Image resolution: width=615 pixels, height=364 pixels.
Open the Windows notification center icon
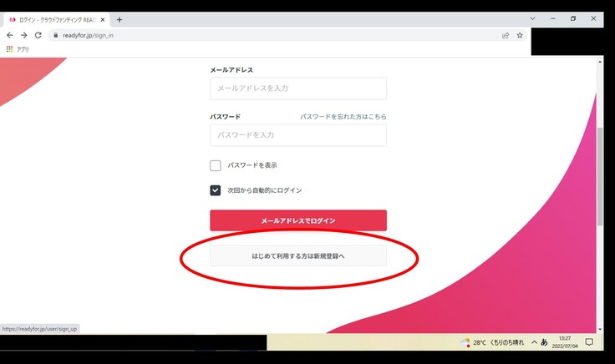(x=588, y=342)
